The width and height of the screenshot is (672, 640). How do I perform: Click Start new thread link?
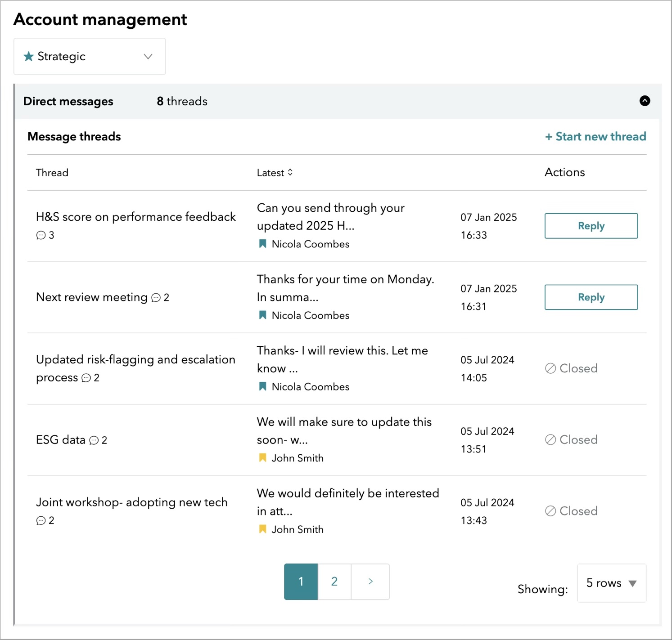coord(595,136)
